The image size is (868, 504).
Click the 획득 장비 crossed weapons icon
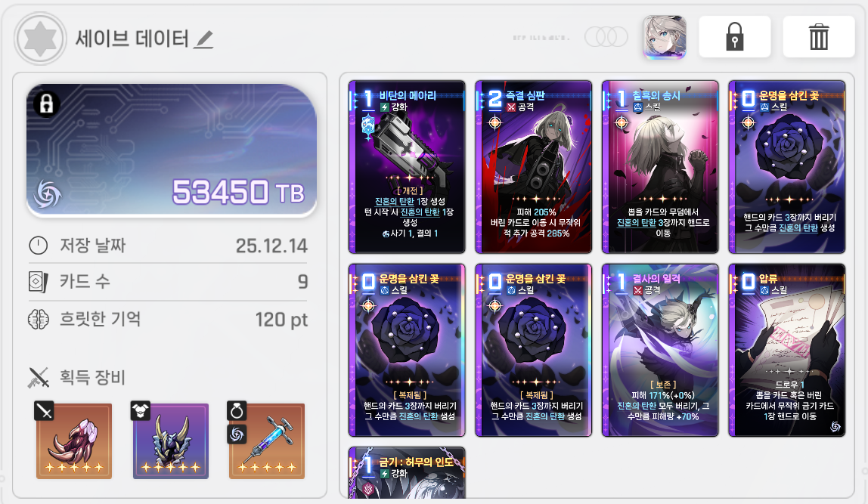(x=39, y=378)
